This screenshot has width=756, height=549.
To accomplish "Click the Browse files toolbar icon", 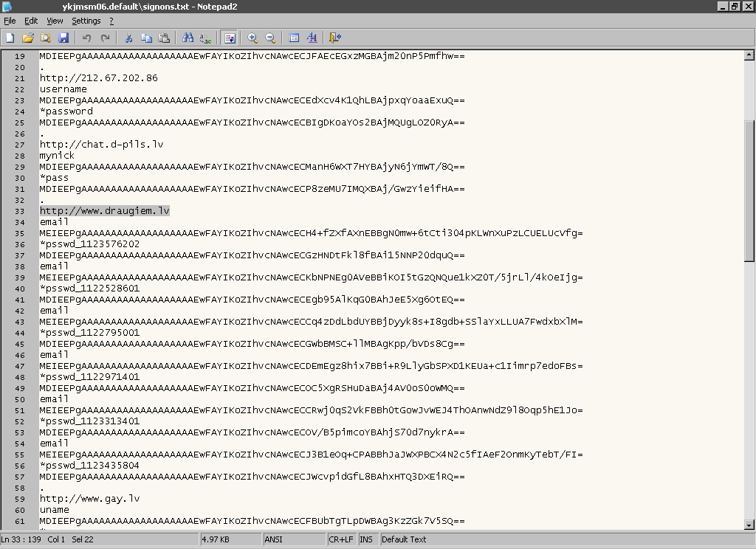I will (x=46, y=38).
